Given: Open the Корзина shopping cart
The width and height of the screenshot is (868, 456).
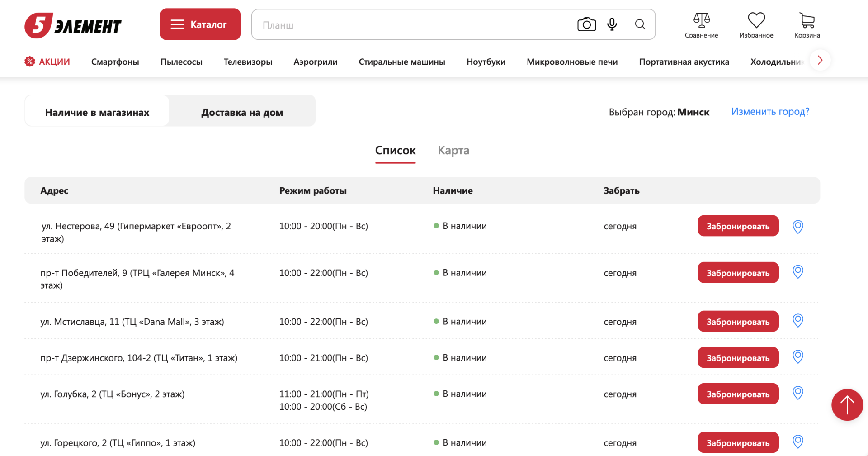Looking at the screenshot, I should click(807, 25).
